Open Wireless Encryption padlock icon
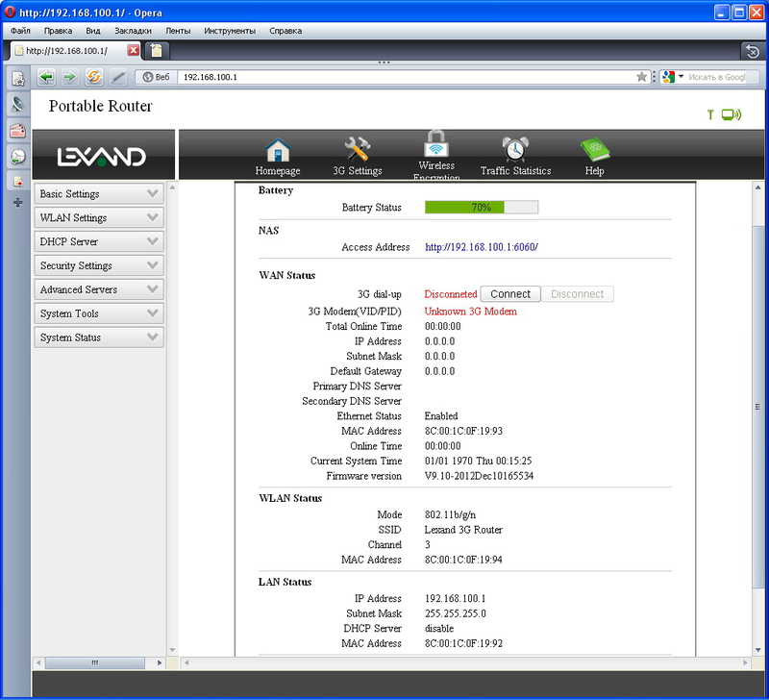The image size is (769, 700). (x=436, y=143)
